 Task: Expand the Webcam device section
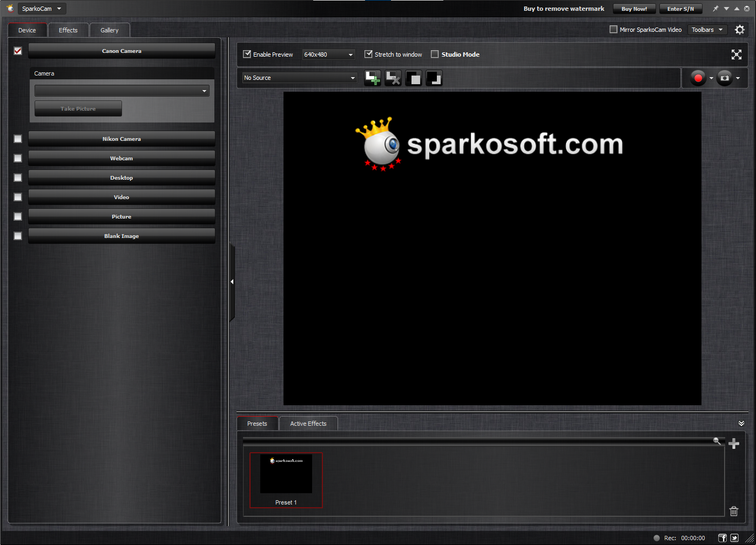tap(122, 159)
